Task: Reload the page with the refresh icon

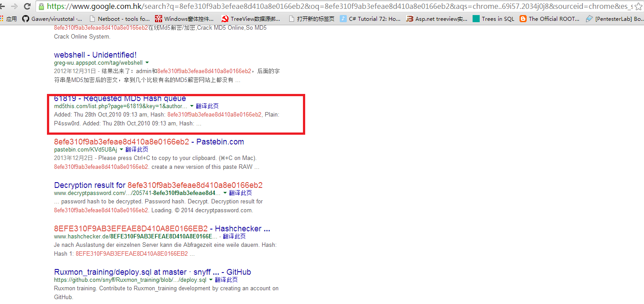Action: (27, 6)
